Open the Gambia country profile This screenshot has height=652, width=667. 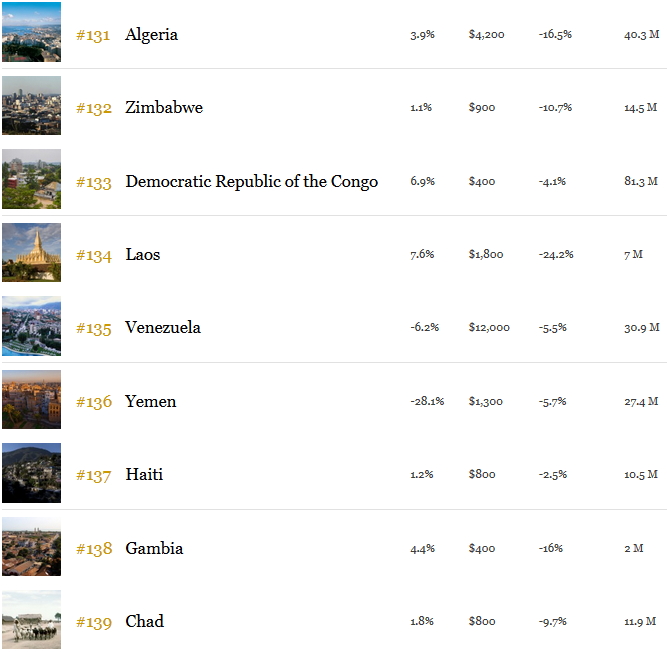coord(154,549)
